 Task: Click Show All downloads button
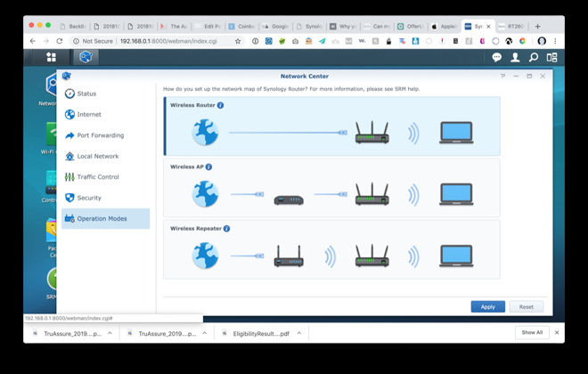click(532, 332)
